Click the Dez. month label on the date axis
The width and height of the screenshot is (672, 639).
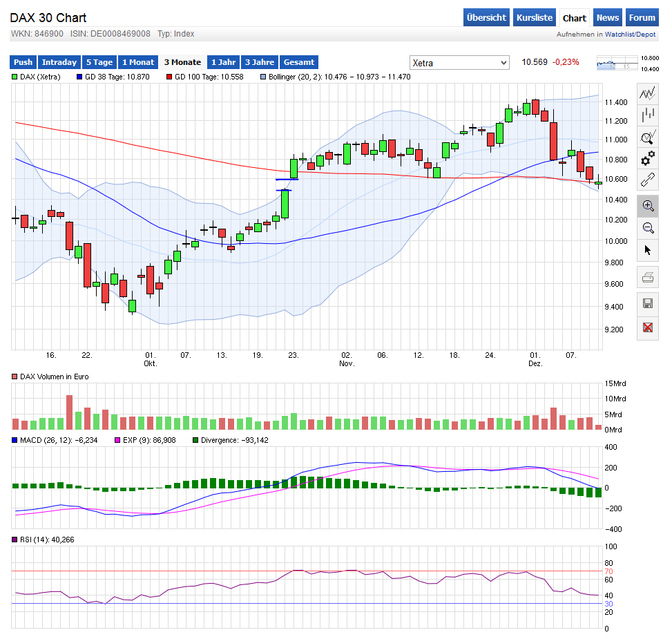tap(535, 363)
